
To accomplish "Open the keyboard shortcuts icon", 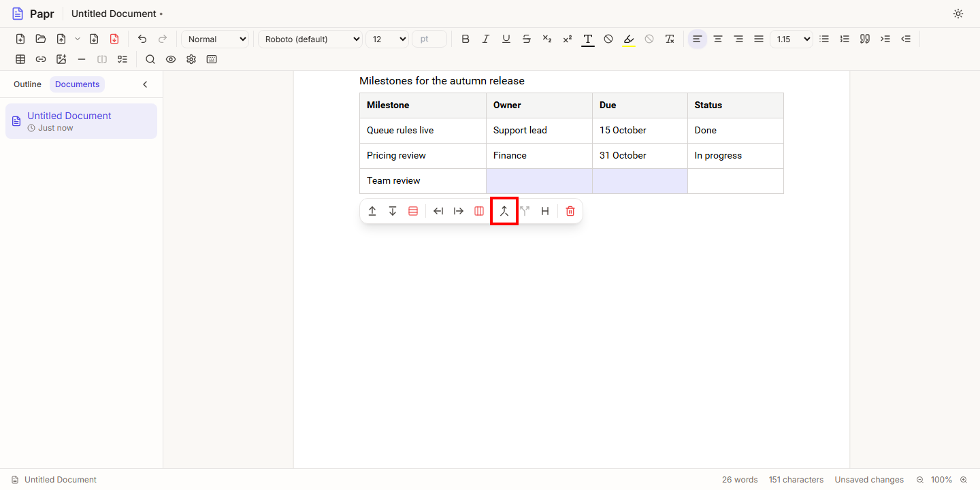I will (x=212, y=59).
